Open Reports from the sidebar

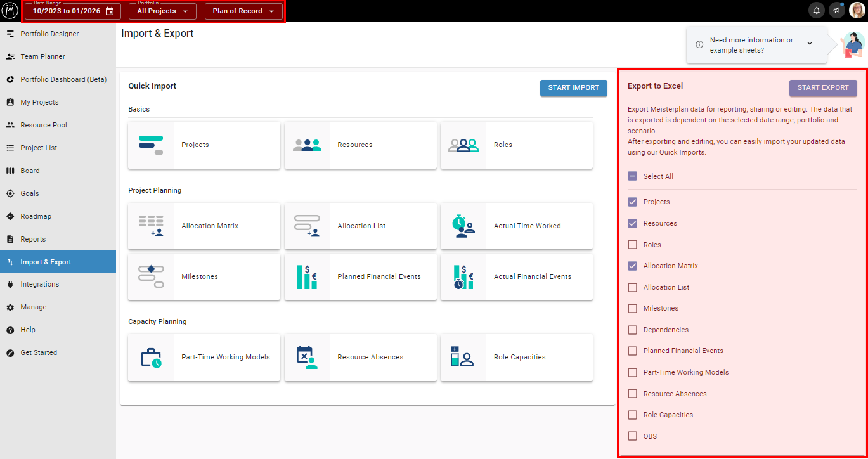coord(58,239)
